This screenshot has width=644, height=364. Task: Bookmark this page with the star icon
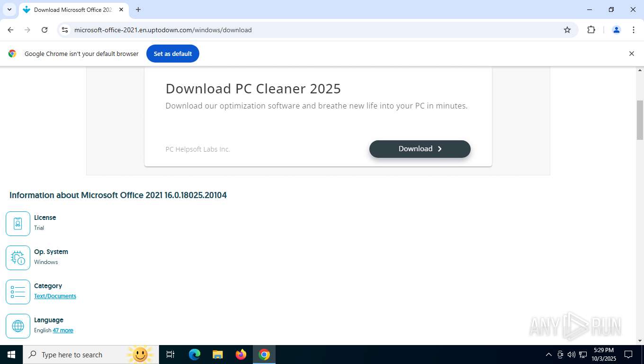tap(567, 30)
